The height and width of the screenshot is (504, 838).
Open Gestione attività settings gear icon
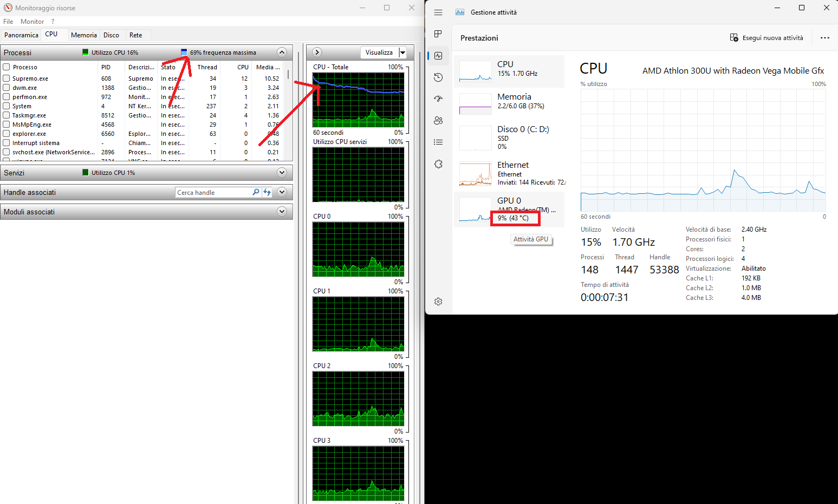point(438,301)
